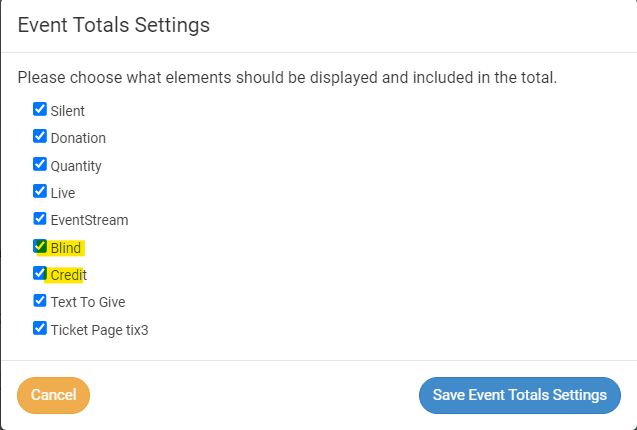Click the 'Ticket Page tix3' label
This screenshot has height=430, width=637.
(x=99, y=328)
